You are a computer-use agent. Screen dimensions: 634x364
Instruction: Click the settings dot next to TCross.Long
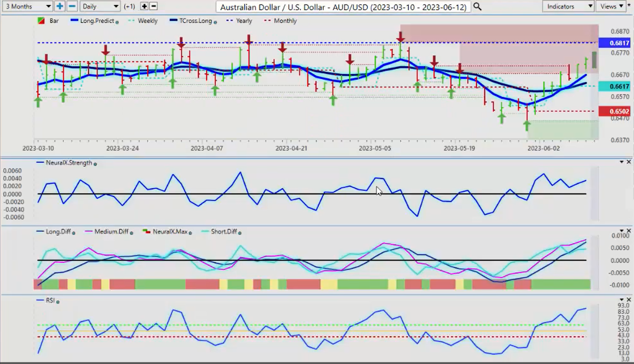215,22
